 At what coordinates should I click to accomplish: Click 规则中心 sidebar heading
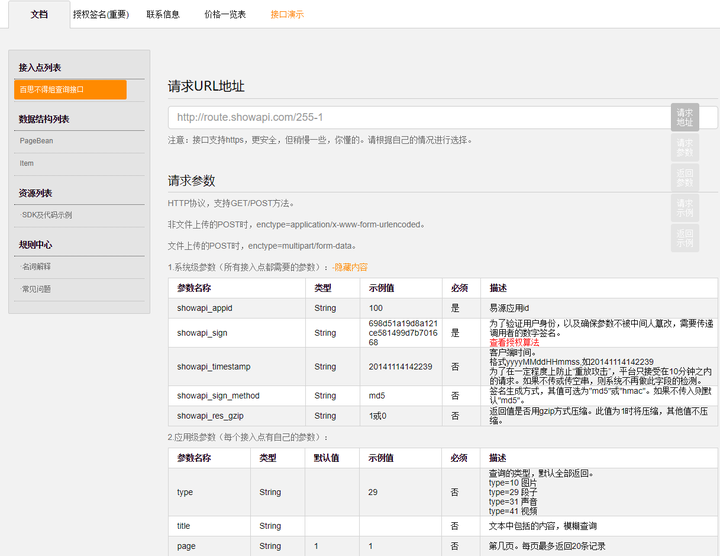[35, 245]
